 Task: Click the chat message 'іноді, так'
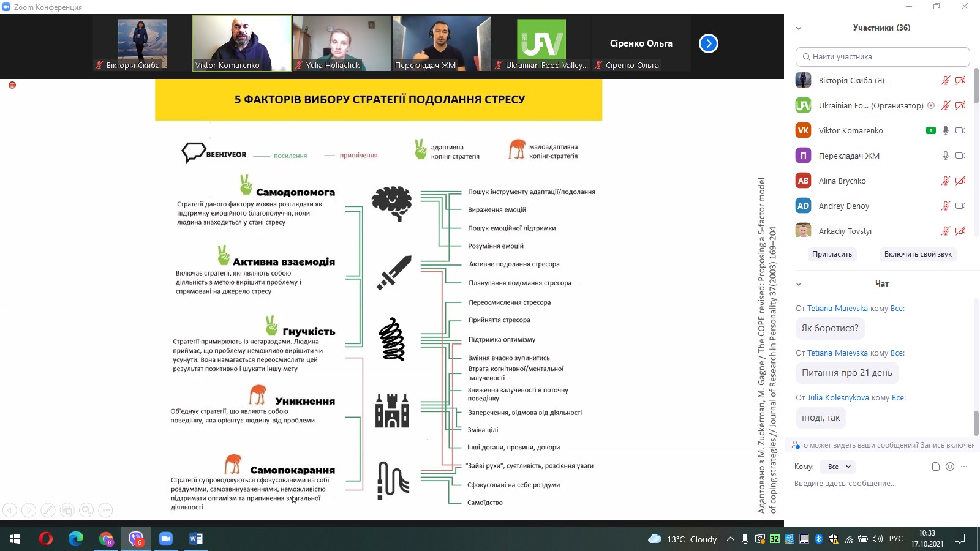[821, 418]
